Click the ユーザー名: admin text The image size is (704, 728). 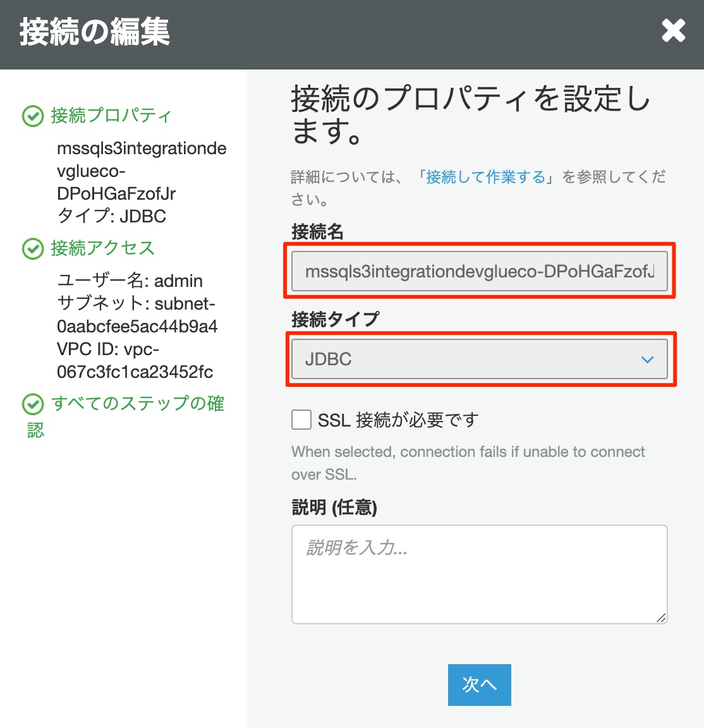coord(130,281)
